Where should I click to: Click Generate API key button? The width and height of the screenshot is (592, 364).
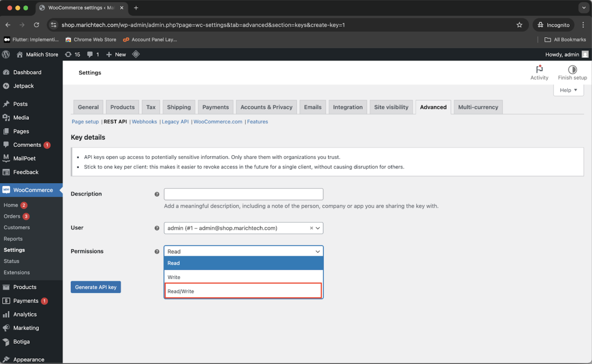(x=96, y=287)
